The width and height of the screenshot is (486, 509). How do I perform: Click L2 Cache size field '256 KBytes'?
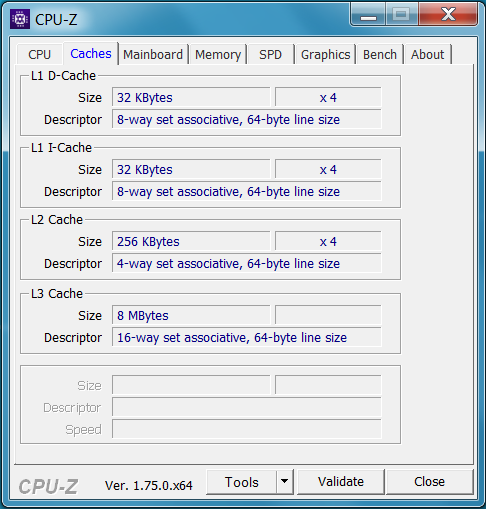[191, 242]
